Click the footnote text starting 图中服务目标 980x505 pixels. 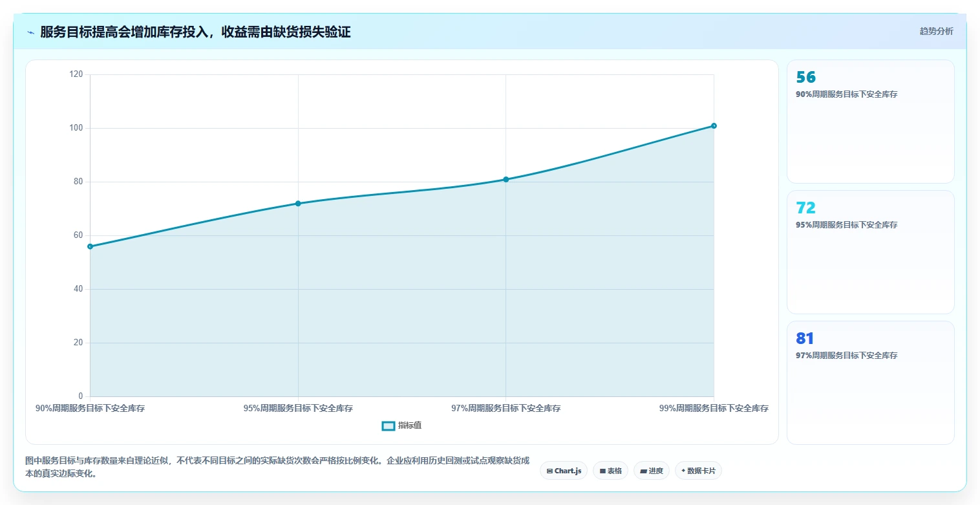tap(277, 467)
